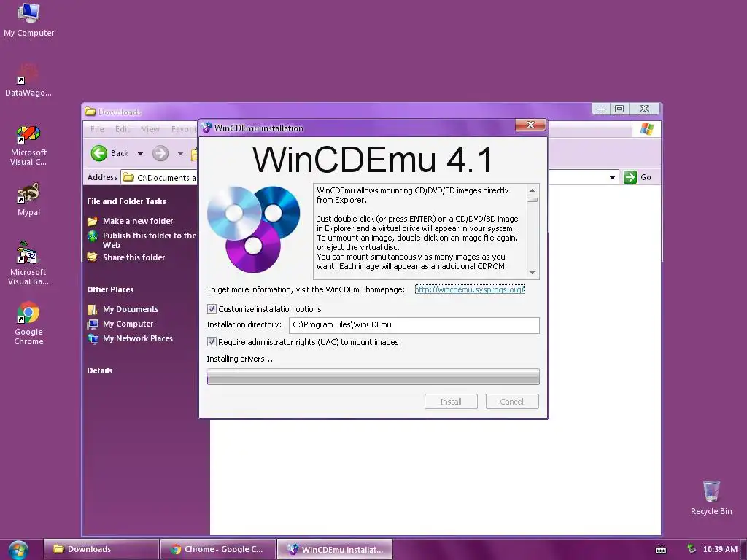Open the Forward button history dropdown arrow
The height and width of the screenshot is (560, 747).
[x=180, y=153]
